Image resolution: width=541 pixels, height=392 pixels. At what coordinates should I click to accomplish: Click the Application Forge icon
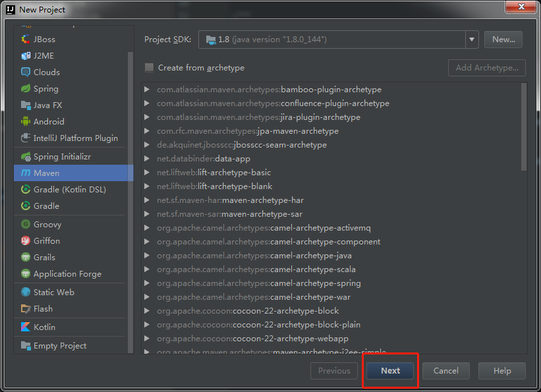point(26,274)
